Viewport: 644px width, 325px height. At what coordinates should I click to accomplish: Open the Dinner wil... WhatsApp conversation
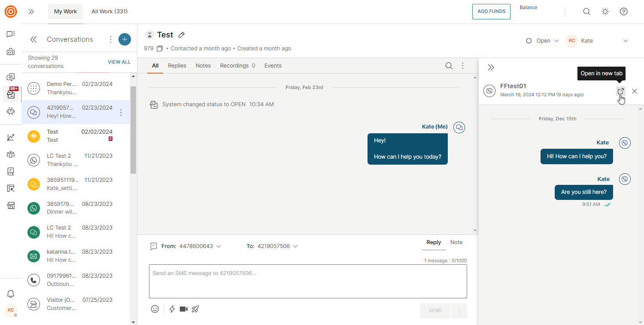pos(76,208)
